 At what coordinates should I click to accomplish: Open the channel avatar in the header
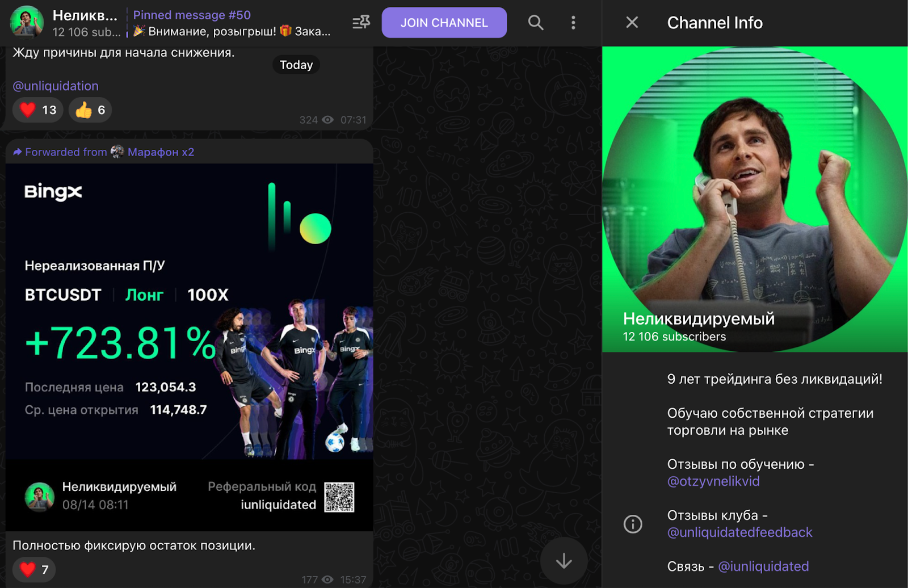[x=27, y=23]
